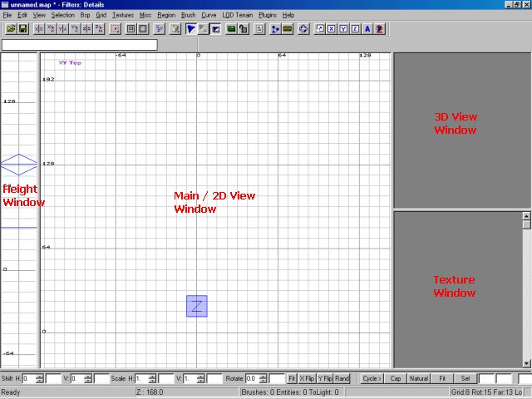Open the Brush menu

click(x=188, y=15)
